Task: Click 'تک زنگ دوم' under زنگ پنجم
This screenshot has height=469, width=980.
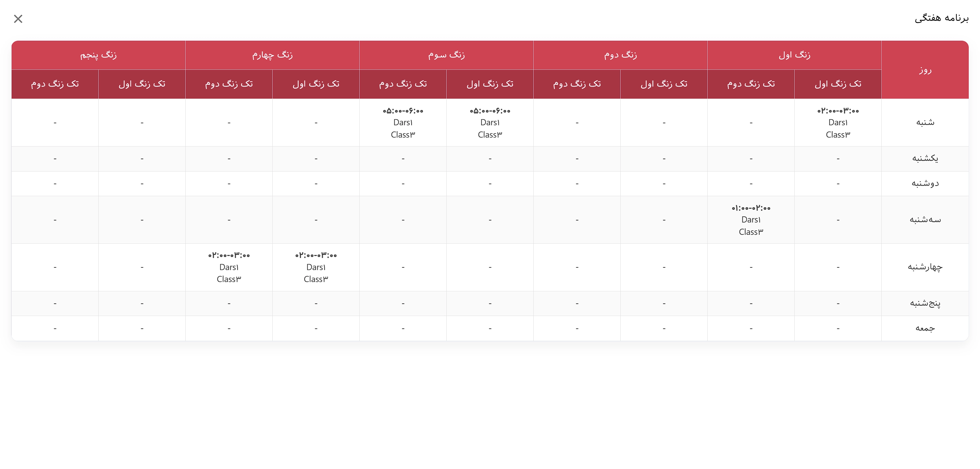Action: (55, 84)
